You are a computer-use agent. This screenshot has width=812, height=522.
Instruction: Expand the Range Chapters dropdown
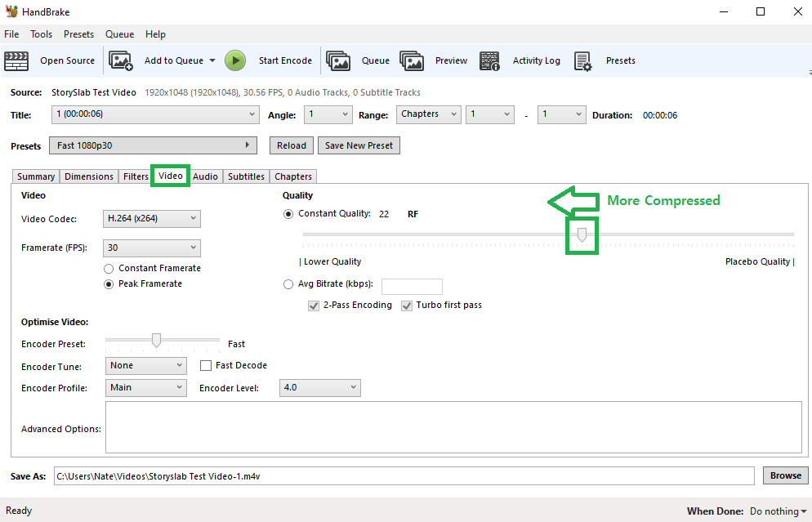click(x=428, y=114)
